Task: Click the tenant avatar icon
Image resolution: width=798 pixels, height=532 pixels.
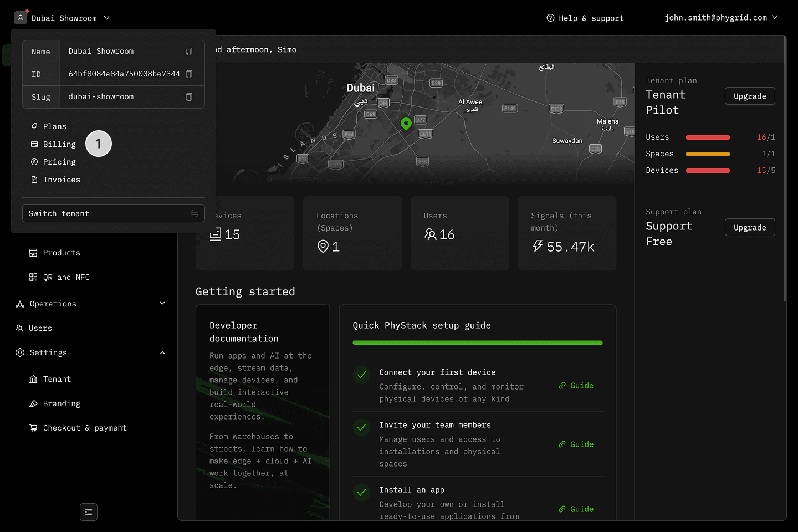Action: point(21,18)
